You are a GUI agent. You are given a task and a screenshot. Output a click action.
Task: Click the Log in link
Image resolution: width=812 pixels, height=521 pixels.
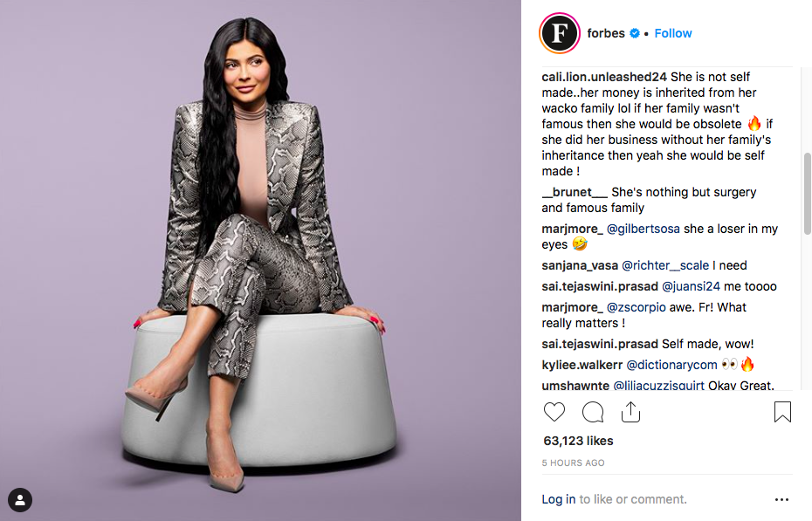pos(558,499)
